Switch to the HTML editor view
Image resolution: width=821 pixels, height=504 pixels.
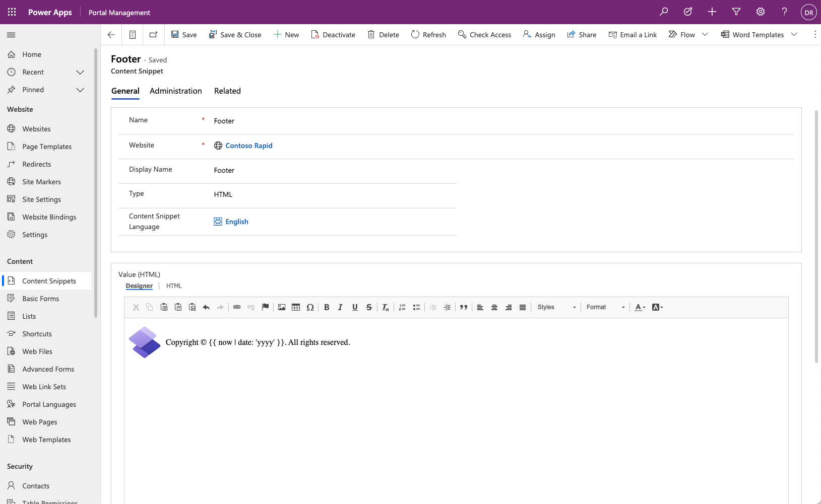click(174, 286)
